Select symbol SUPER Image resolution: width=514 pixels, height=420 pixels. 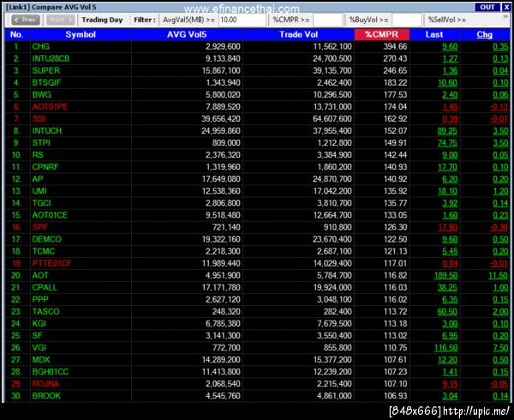pos(46,70)
